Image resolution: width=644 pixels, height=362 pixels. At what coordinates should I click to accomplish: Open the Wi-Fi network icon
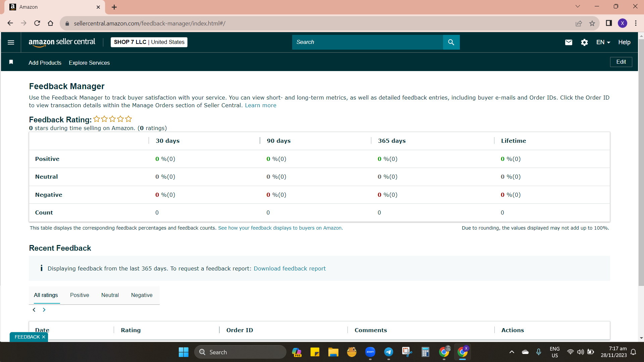point(570,352)
